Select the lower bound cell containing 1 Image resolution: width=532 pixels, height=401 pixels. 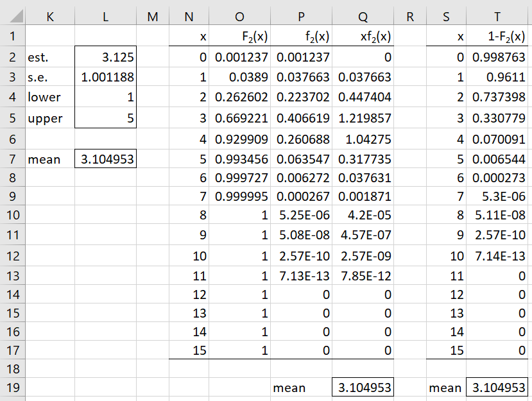click(105, 97)
